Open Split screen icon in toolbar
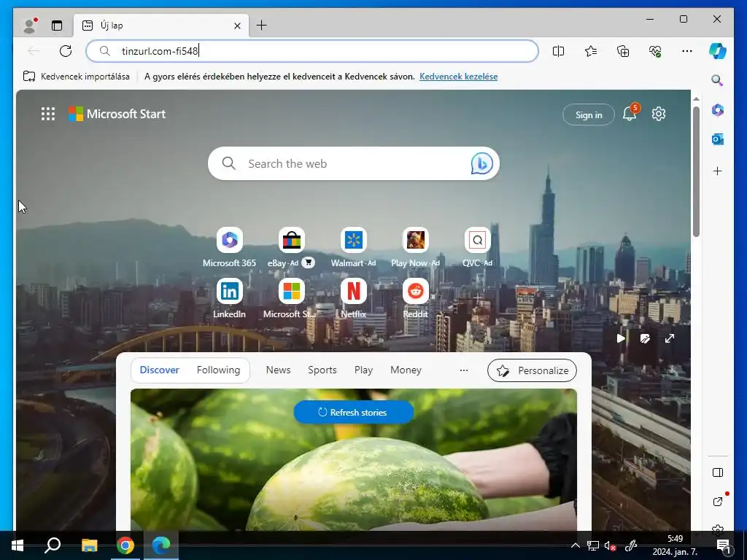Screen dimensions: 747x560 click(x=558, y=51)
